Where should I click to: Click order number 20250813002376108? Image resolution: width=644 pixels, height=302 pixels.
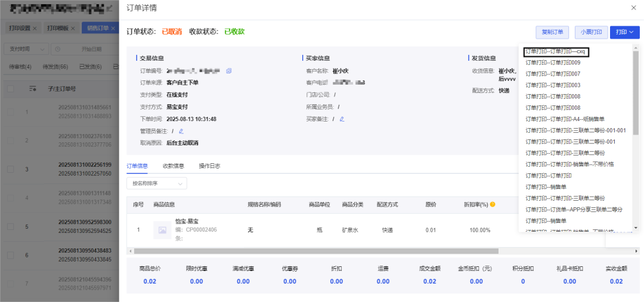coord(85,136)
